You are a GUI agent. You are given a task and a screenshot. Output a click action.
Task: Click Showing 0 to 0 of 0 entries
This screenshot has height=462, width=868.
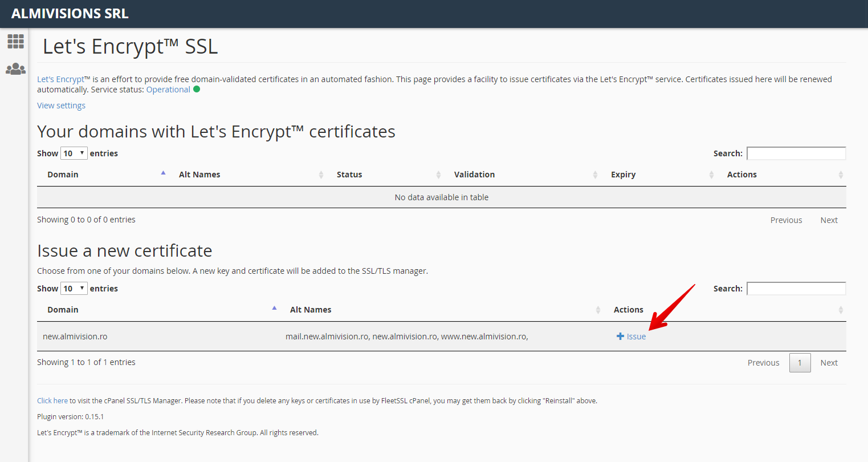coord(86,220)
